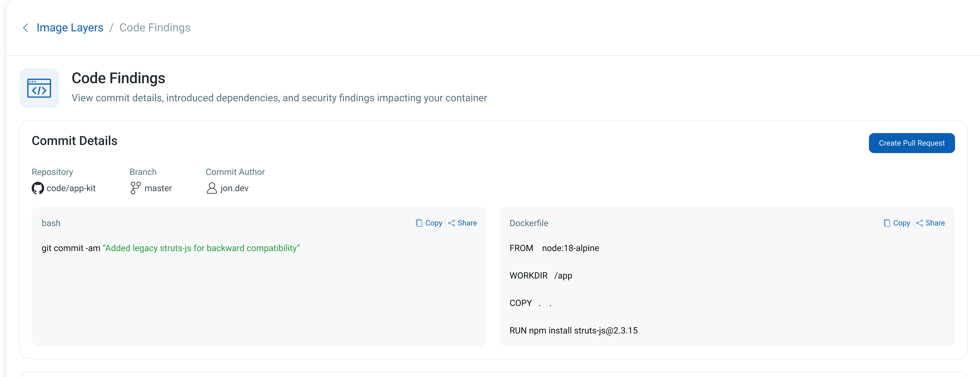Viewport: 980px width, 377px height.
Task: Click the share icon in Dockerfile panel
Action: click(919, 223)
